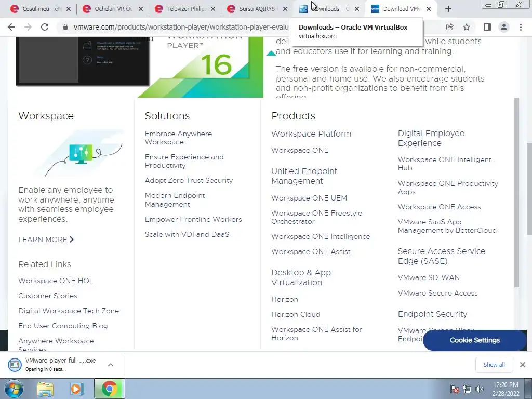Close the downloads bar with the X
This screenshot has width=532, height=399.
click(523, 365)
